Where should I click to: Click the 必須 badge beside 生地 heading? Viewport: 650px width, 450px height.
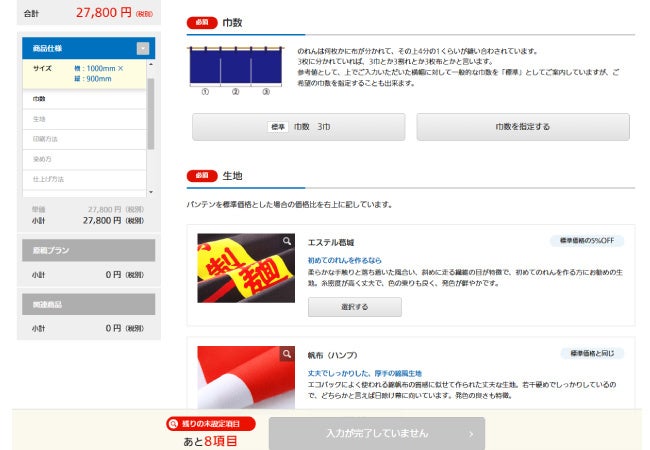(202, 176)
